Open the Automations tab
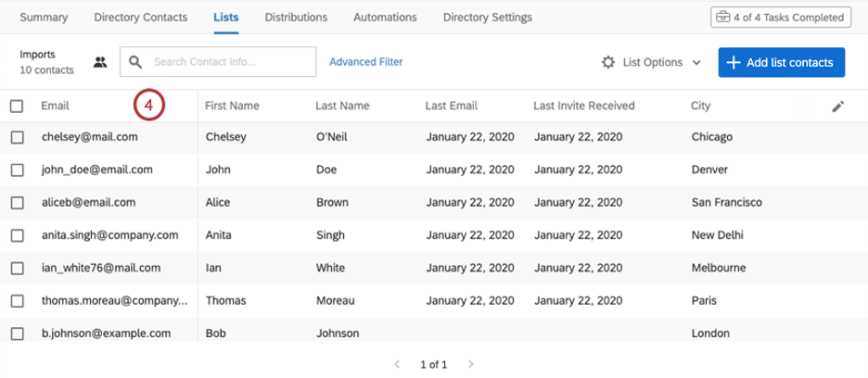This screenshot has height=378, width=868. tap(385, 18)
